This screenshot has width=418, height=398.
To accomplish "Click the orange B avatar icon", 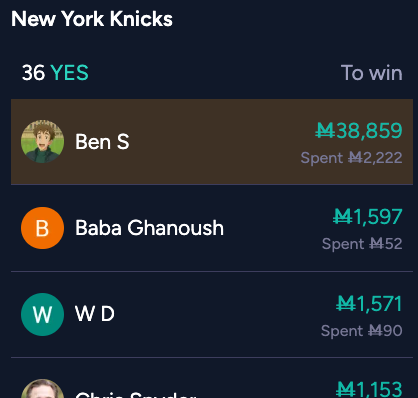I will pos(42,228).
